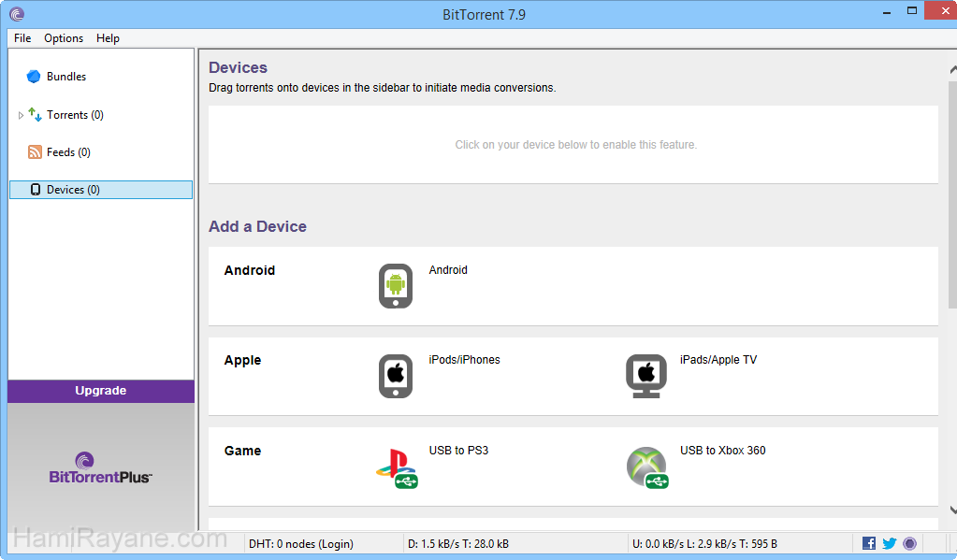Click the BitTorrent logo in title bar
Image resolution: width=957 pixels, height=560 pixels.
click(17, 14)
